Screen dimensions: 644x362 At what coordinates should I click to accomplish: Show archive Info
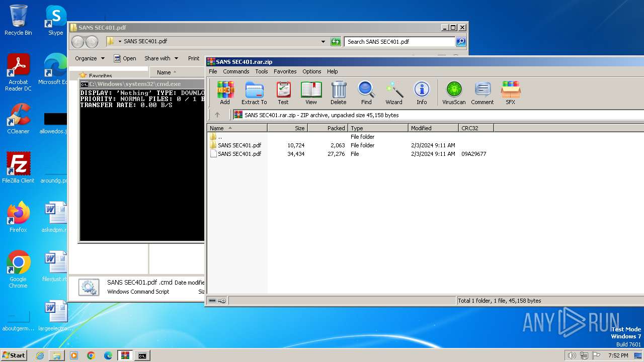coord(422,93)
